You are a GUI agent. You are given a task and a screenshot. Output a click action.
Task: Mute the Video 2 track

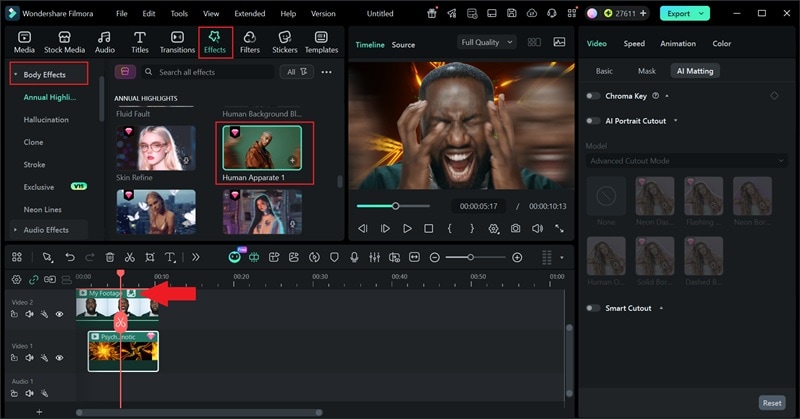pos(30,314)
